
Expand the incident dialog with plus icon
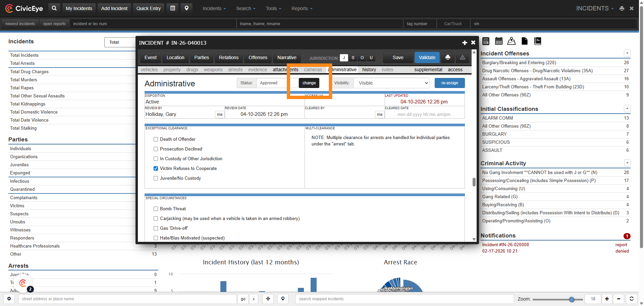tap(465, 43)
